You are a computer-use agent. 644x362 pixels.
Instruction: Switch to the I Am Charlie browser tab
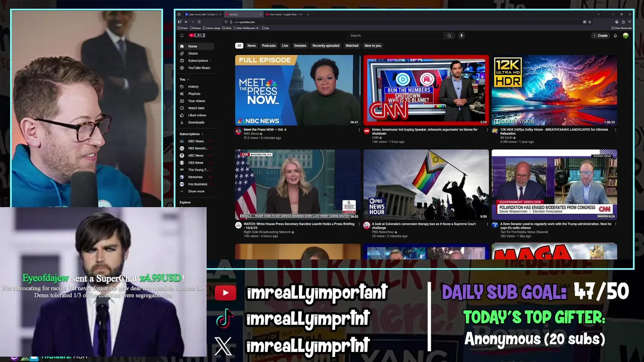click(x=283, y=14)
